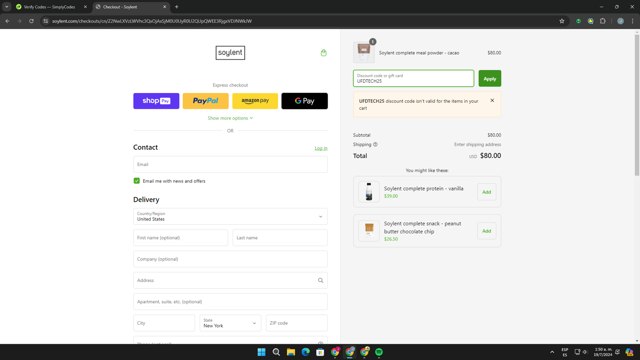
Task: Click the peanut butter snack thumbnail
Action: pos(369,231)
